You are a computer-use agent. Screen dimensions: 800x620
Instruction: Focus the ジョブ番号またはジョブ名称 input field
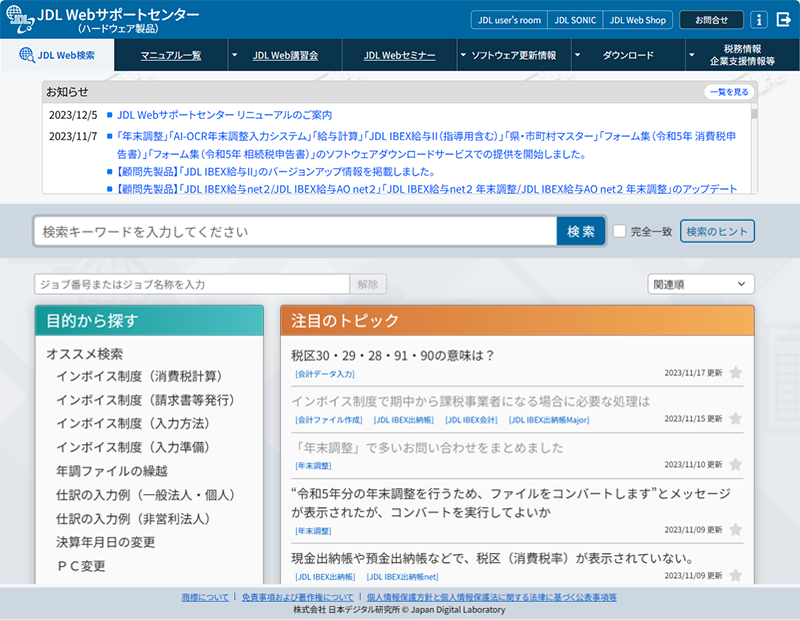(x=192, y=284)
